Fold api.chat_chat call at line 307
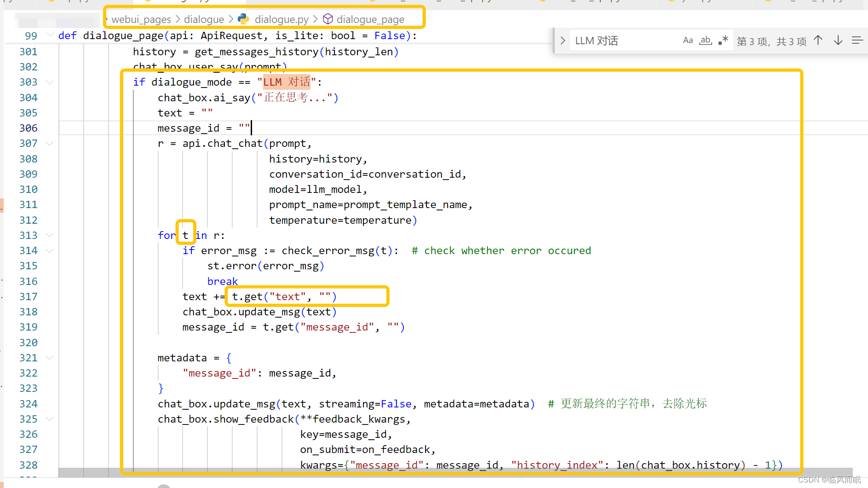The image size is (868, 488). click(50, 143)
